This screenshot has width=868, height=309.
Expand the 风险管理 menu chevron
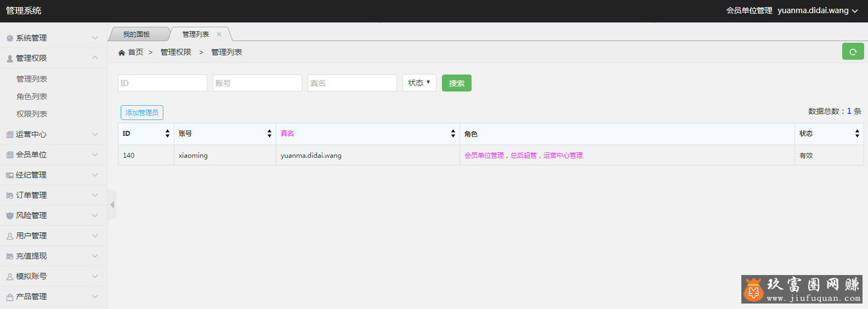[x=95, y=215]
